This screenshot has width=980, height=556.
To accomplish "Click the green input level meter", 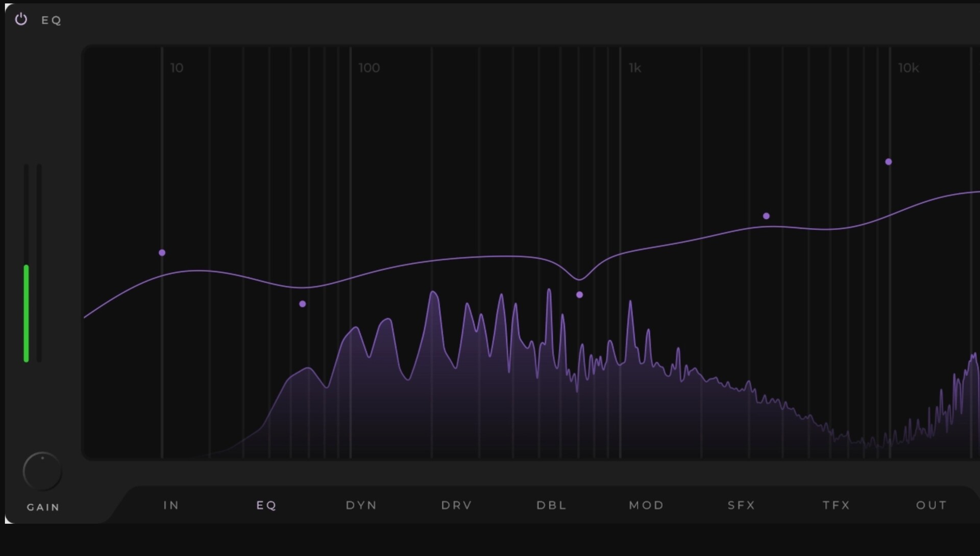I will pos(26,312).
